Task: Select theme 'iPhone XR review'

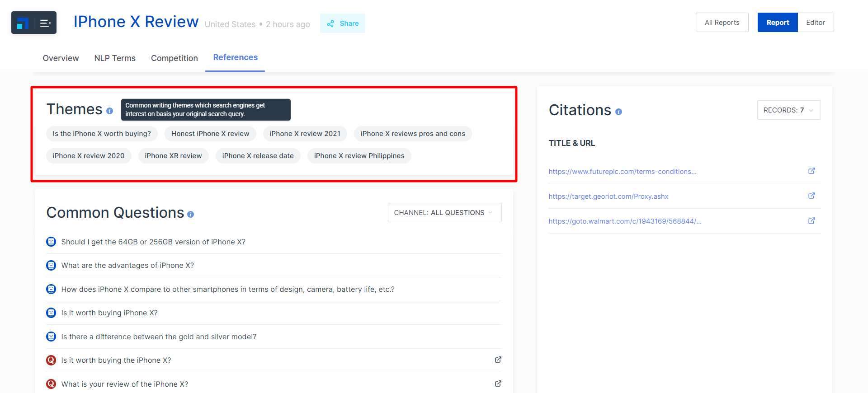Action: tap(173, 156)
